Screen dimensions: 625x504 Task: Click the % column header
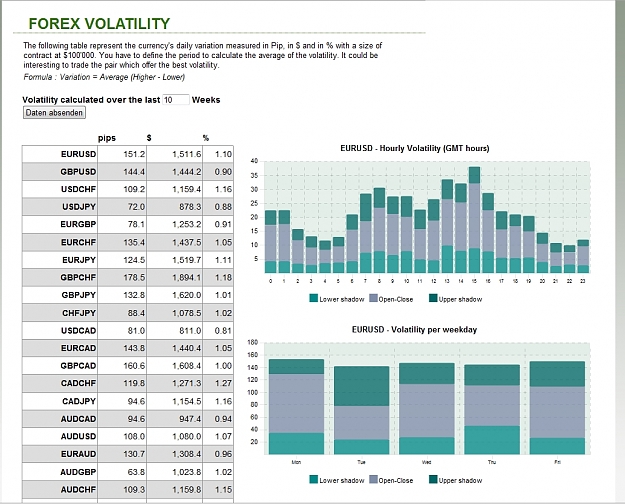[206, 138]
